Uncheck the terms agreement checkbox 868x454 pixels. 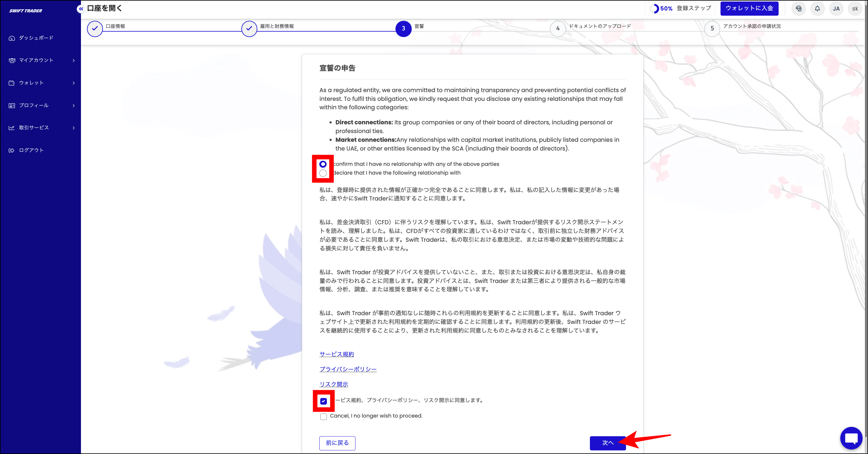pyautogui.click(x=324, y=401)
